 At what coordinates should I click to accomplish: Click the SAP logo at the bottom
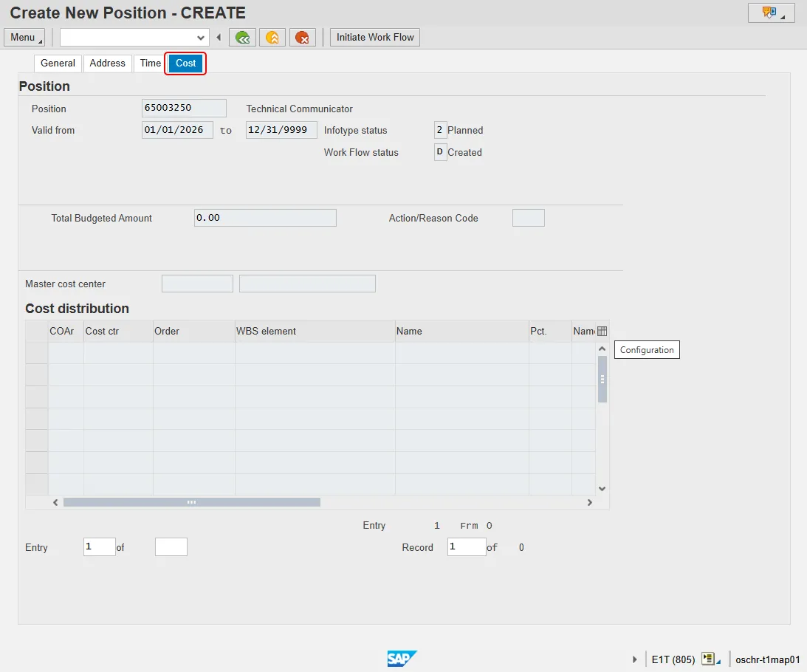(402, 659)
